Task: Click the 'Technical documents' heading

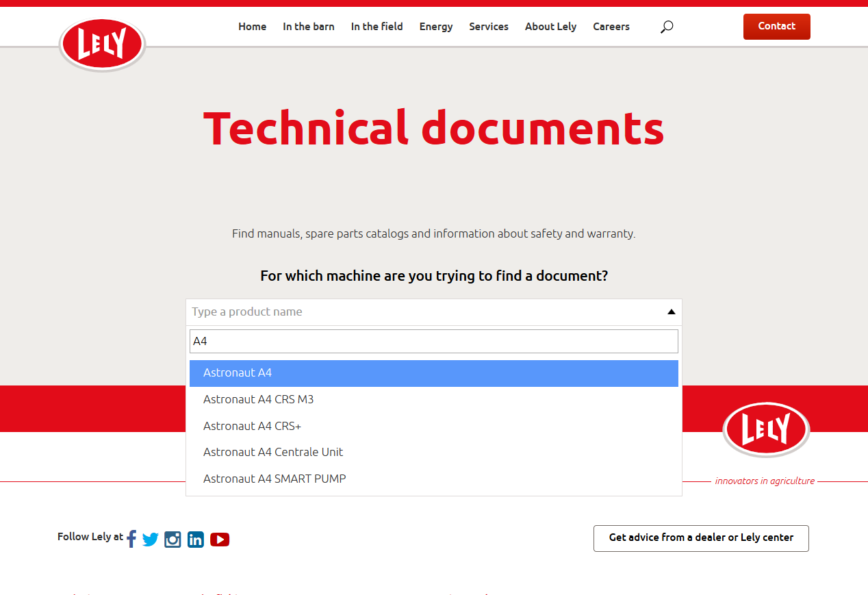Action: (434, 128)
